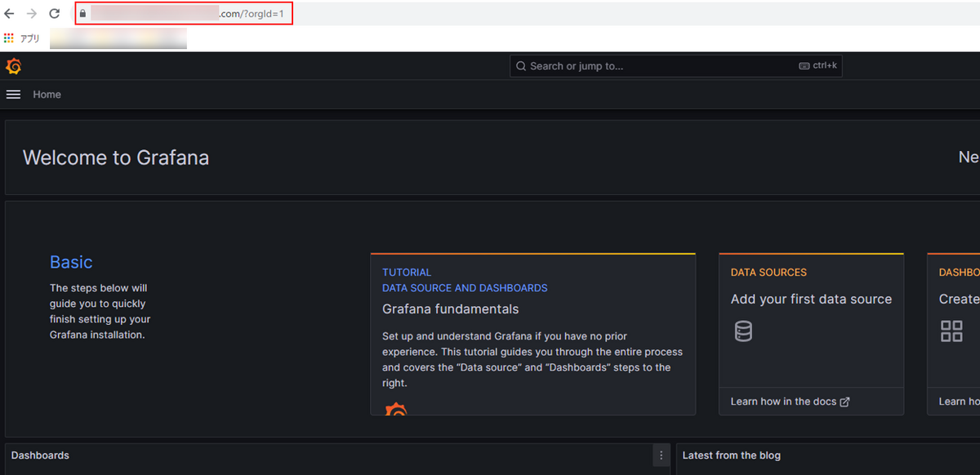Open the hamburger navigation menu

coord(13,94)
